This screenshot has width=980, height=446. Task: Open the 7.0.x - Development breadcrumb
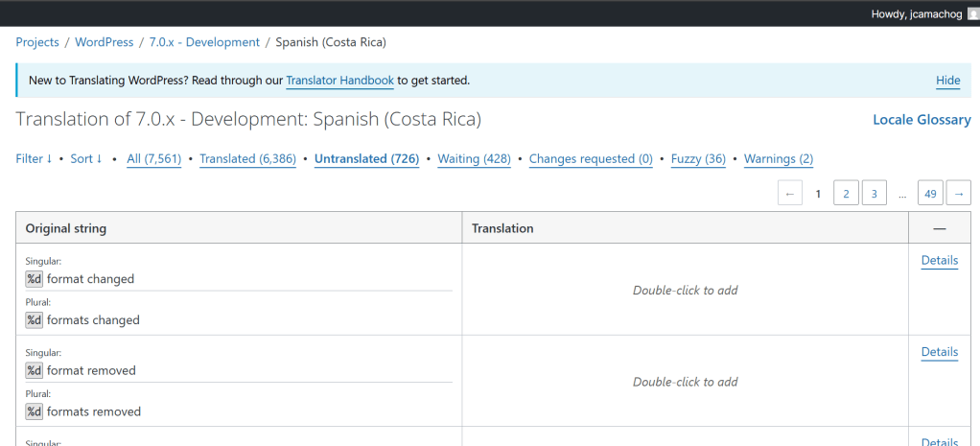204,42
